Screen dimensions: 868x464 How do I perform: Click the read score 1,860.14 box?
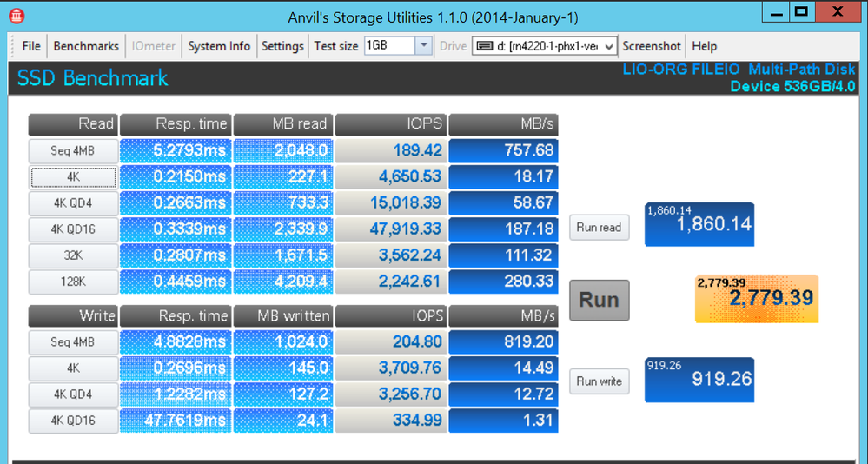coord(699,225)
